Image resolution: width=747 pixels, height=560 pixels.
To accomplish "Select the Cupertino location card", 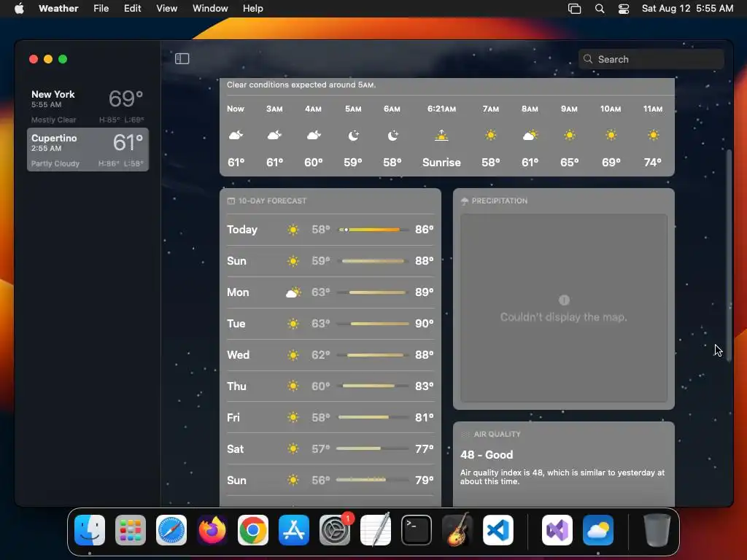I will click(88, 149).
